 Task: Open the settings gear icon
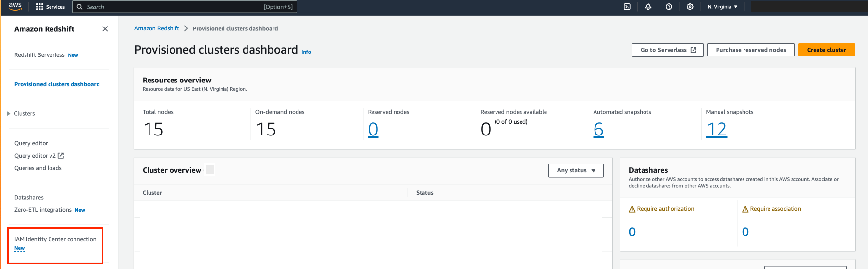tap(690, 7)
